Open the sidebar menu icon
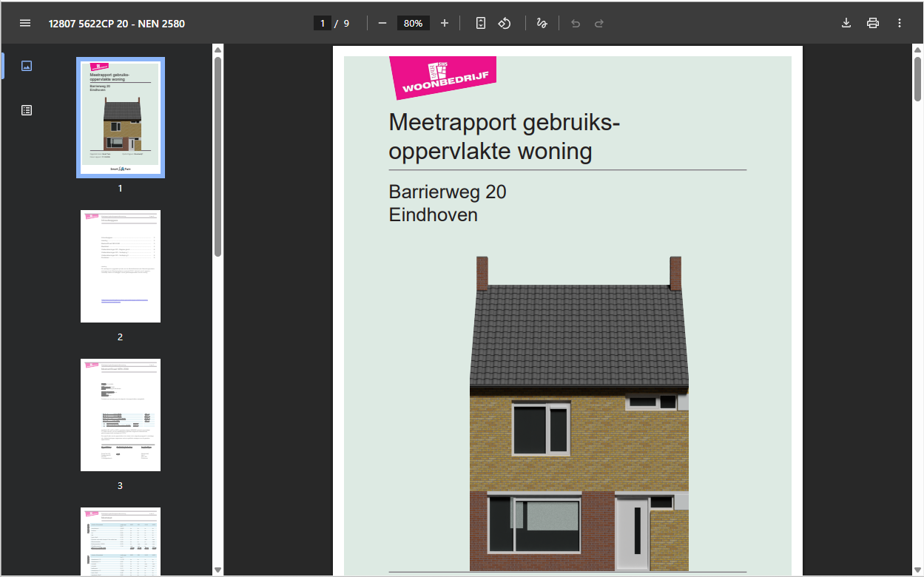This screenshot has height=577, width=924. (25, 22)
